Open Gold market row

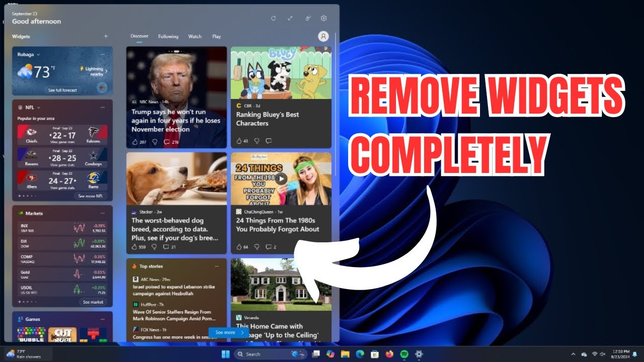tap(63, 274)
